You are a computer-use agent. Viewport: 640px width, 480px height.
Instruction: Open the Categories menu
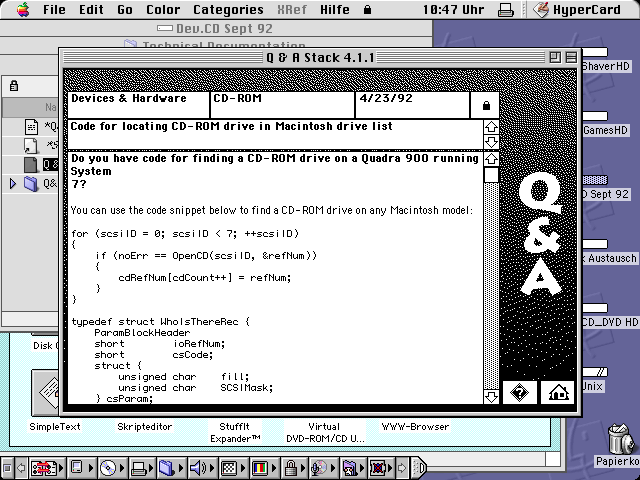pyautogui.click(x=228, y=9)
